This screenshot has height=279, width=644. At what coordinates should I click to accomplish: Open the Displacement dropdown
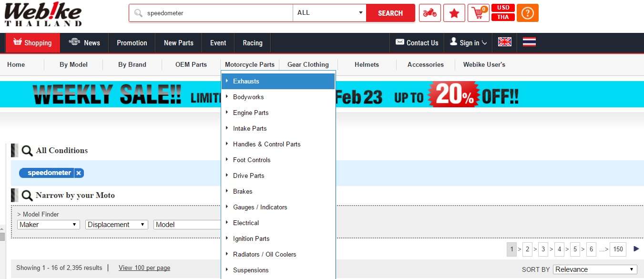tap(117, 225)
